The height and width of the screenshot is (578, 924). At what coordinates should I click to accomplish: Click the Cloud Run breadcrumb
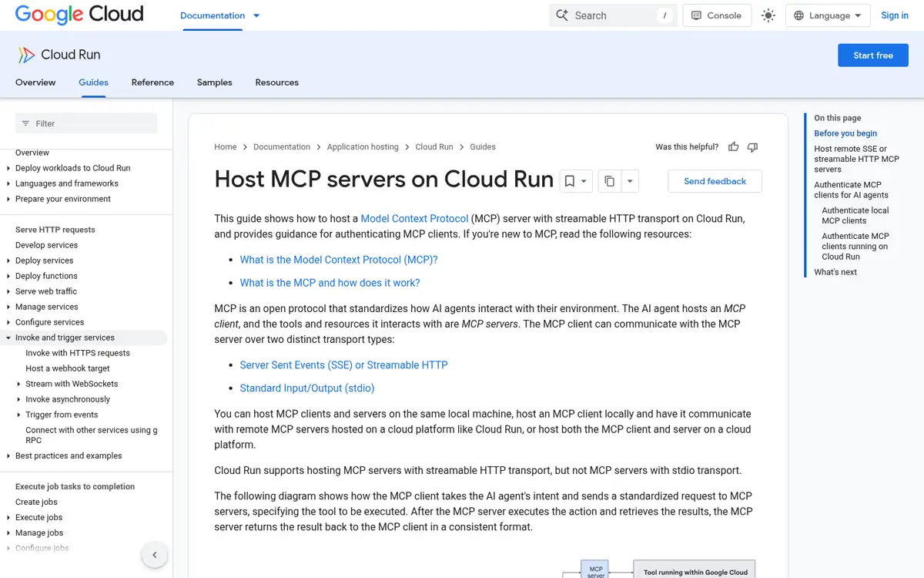click(x=434, y=146)
